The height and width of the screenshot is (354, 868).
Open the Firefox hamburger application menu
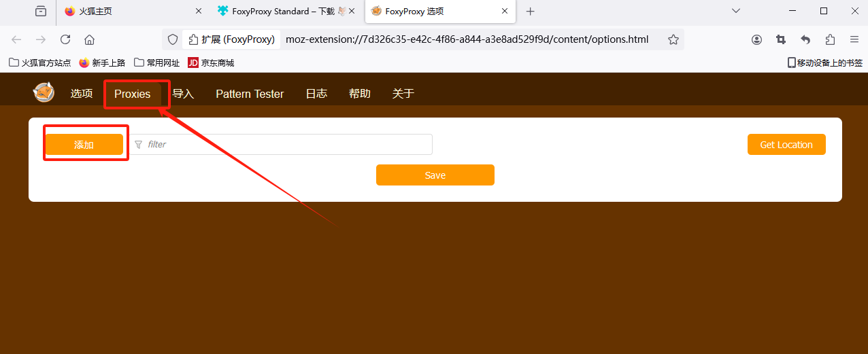854,39
